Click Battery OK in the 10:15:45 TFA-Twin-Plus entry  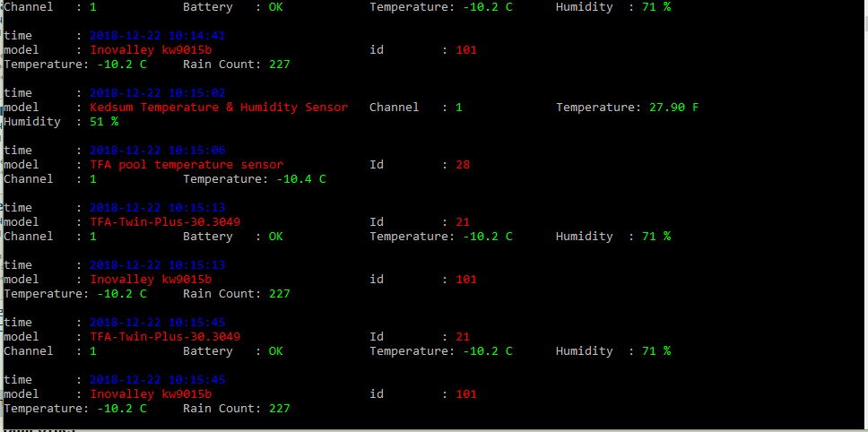(x=275, y=351)
